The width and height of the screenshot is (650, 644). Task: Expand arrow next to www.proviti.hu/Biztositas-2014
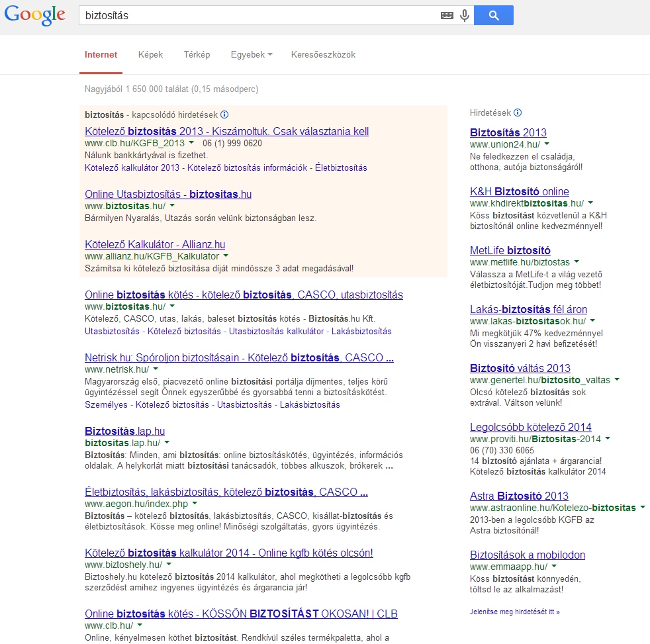608,438
